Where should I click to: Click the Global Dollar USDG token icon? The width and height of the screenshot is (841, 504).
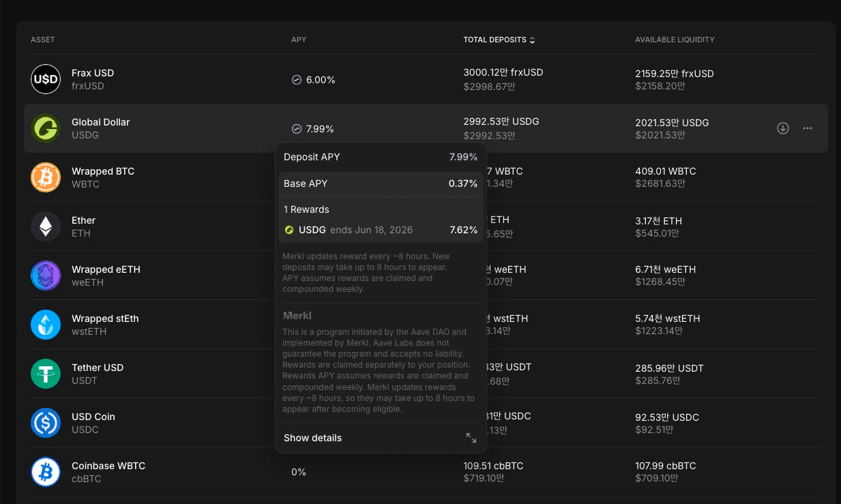pyautogui.click(x=46, y=128)
